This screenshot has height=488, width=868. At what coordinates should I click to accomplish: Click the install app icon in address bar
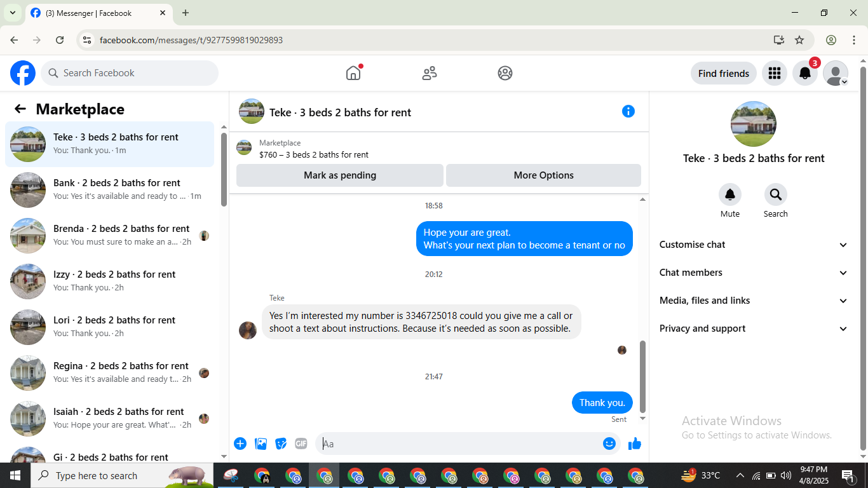(x=779, y=40)
